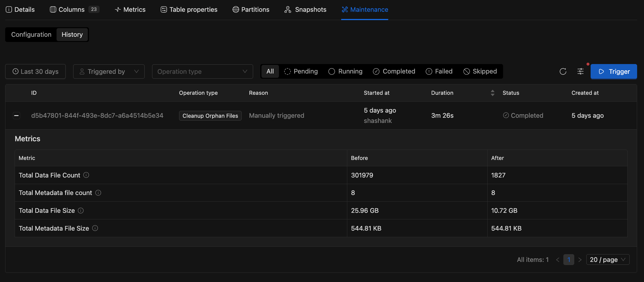Expand the Triggered by dropdown
The image size is (644, 282).
136,72
